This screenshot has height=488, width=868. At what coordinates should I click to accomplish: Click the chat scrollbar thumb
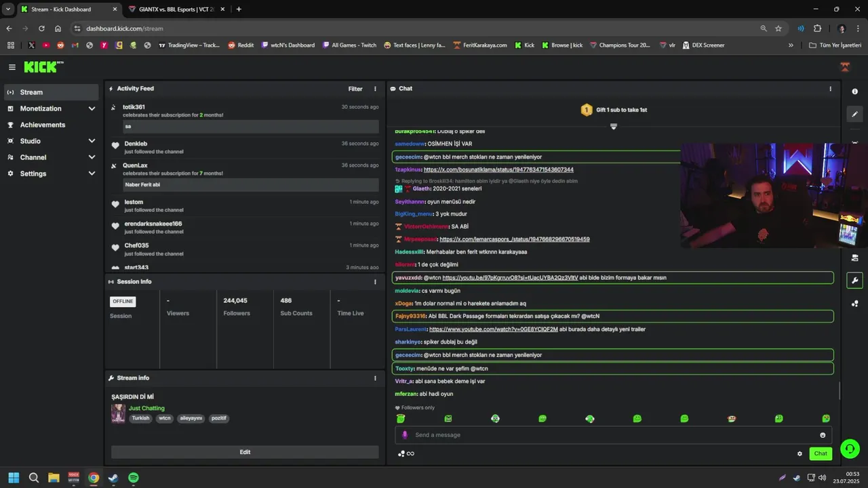click(x=840, y=391)
